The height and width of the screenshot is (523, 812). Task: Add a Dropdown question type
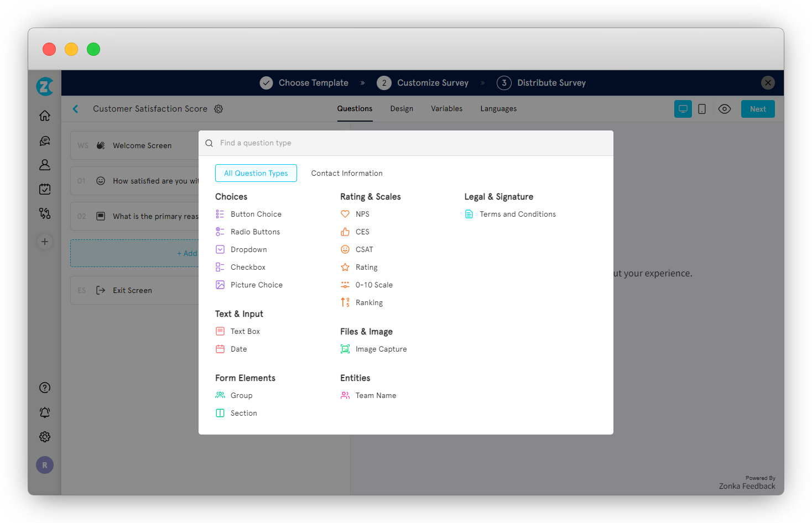coord(249,249)
